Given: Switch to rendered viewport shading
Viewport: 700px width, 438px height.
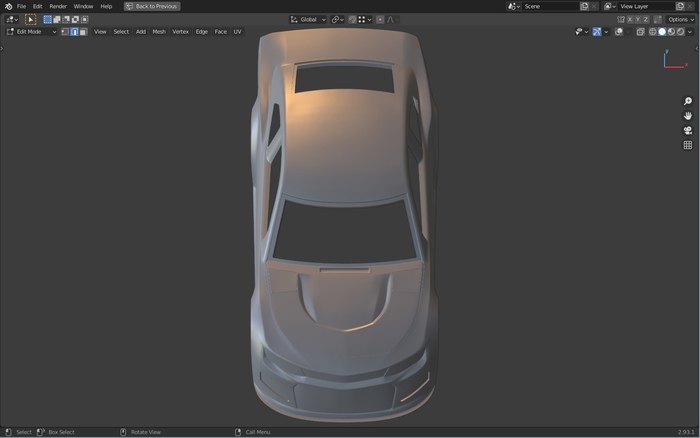Looking at the screenshot, I should [679, 32].
